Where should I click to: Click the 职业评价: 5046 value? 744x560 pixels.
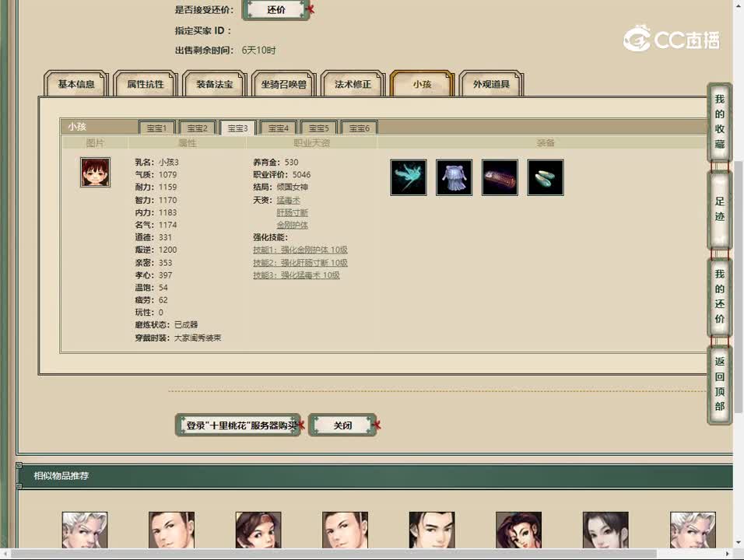coord(282,174)
